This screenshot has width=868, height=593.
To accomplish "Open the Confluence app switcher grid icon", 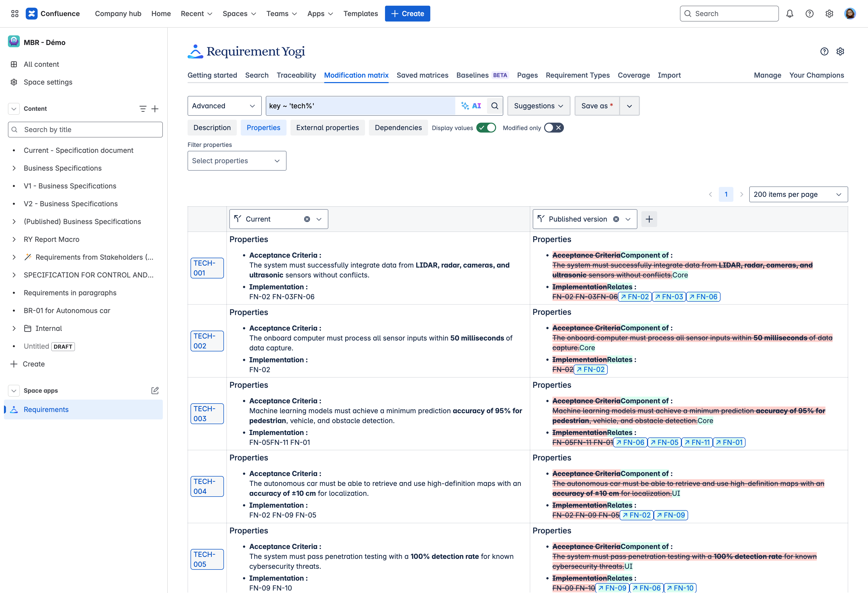I will (x=15, y=14).
